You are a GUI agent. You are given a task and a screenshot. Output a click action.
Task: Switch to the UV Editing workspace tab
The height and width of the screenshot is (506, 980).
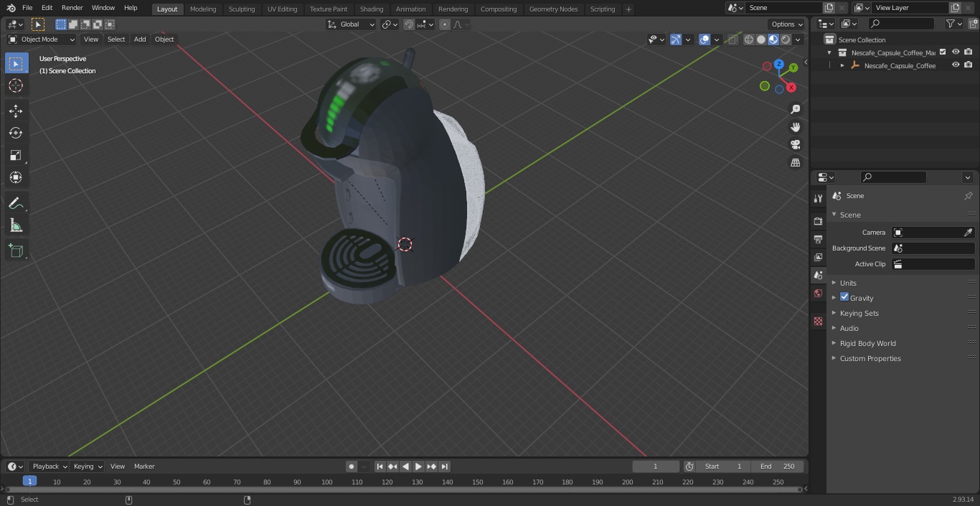click(282, 9)
